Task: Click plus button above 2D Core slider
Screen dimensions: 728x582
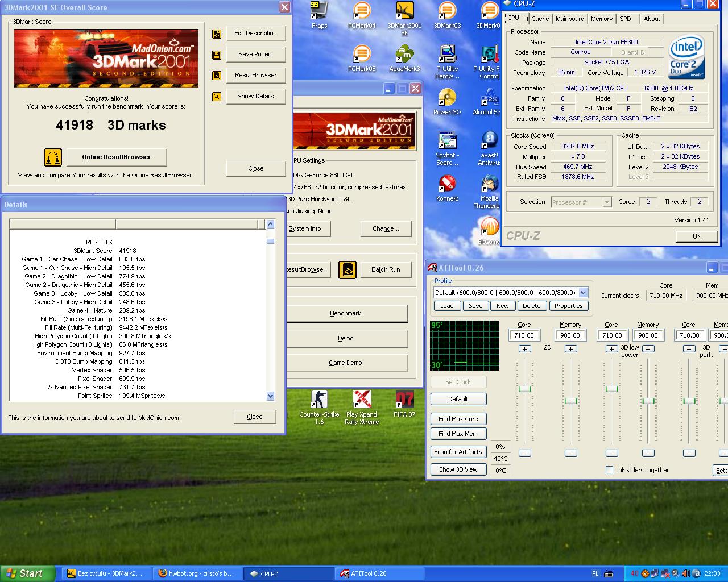Action: pos(524,349)
